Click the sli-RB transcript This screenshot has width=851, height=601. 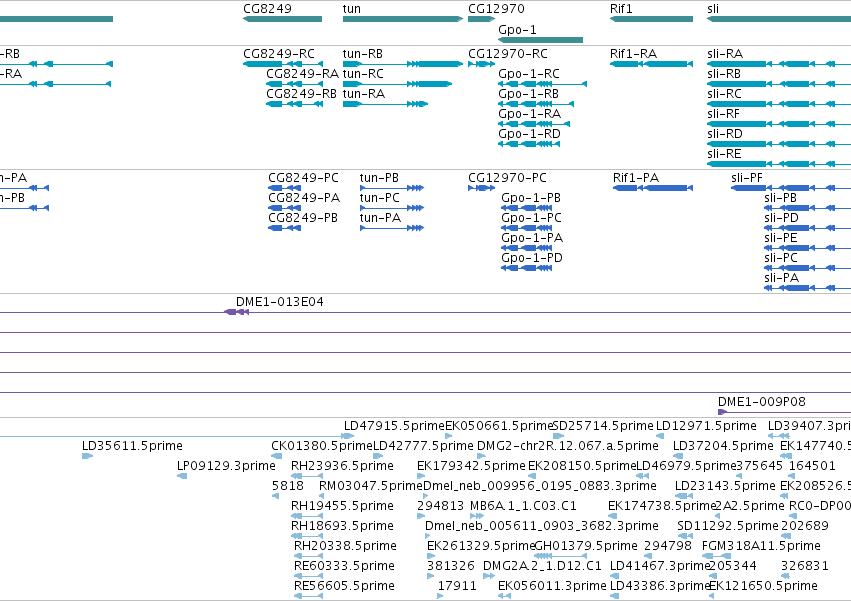coord(779,84)
